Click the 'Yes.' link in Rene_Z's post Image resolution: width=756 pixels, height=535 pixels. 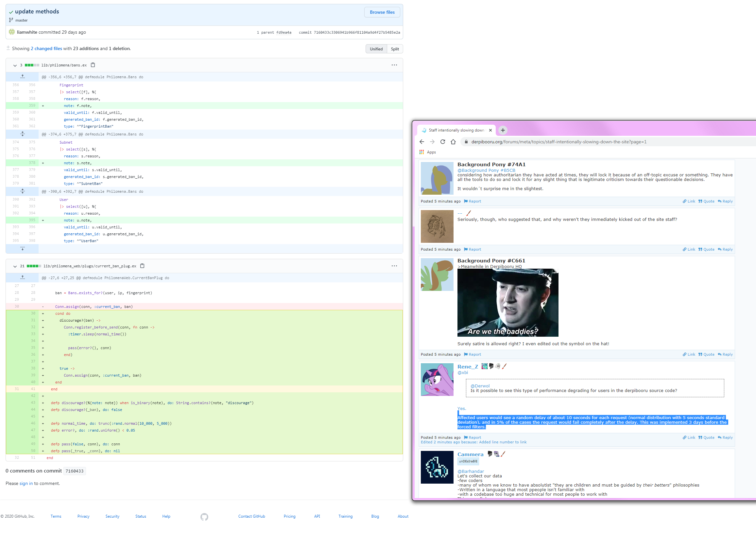pyautogui.click(x=462, y=408)
